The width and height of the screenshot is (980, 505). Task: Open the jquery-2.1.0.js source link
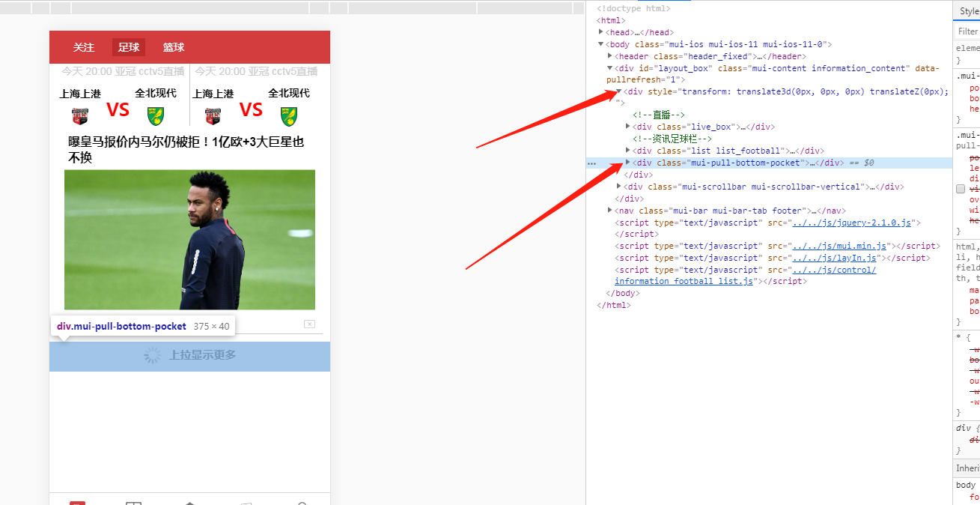(852, 223)
